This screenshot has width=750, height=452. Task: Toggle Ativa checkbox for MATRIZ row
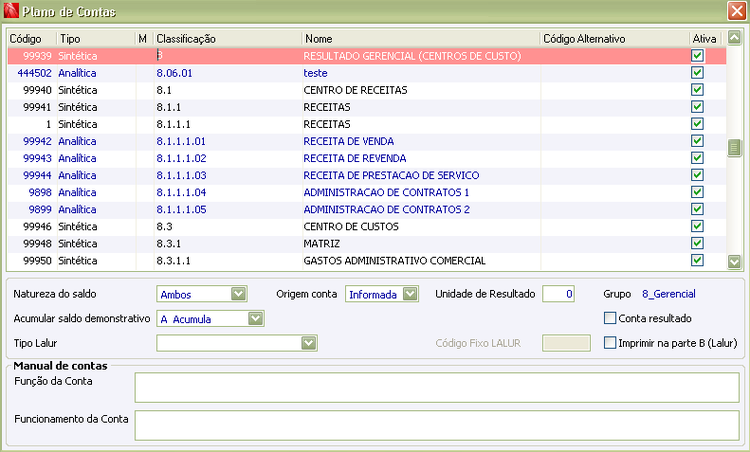697,243
